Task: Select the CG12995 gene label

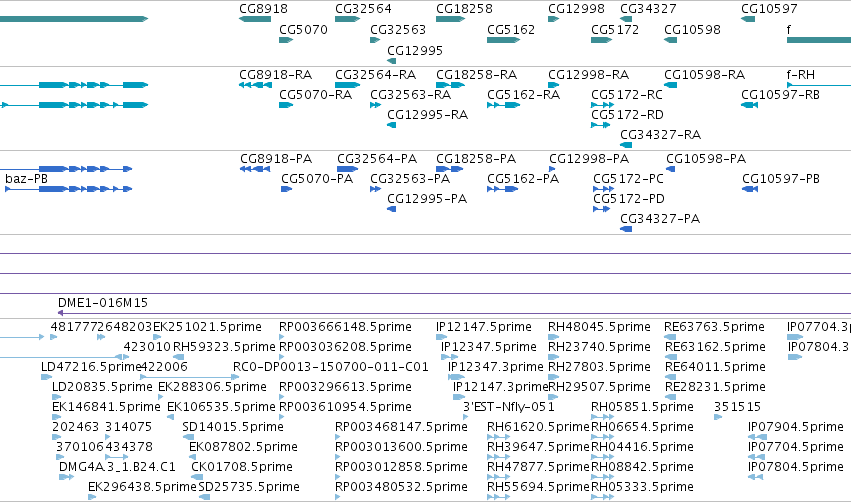Action: click(x=415, y=50)
